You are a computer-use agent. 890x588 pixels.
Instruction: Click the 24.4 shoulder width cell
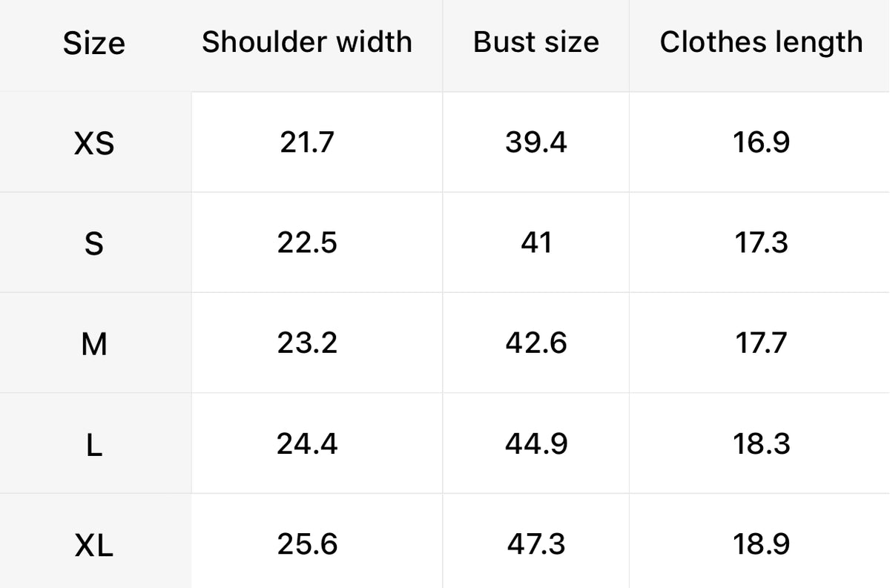coord(307,444)
